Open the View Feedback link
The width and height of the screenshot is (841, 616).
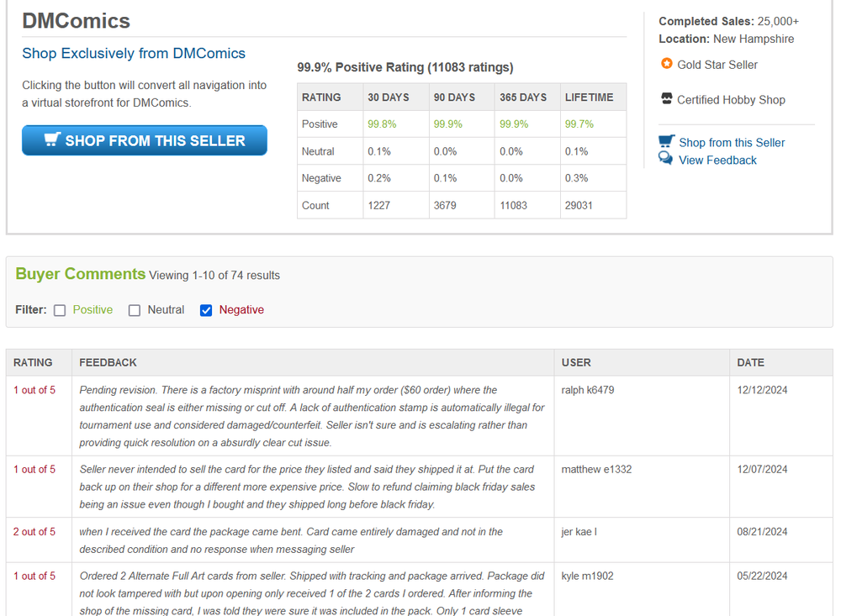tap(717, 161)
